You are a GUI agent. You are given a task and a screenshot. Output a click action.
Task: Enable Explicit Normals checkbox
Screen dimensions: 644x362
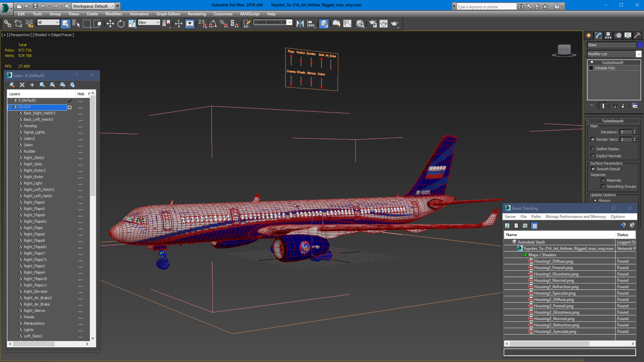pyautogui.click(x=593, y=156)
